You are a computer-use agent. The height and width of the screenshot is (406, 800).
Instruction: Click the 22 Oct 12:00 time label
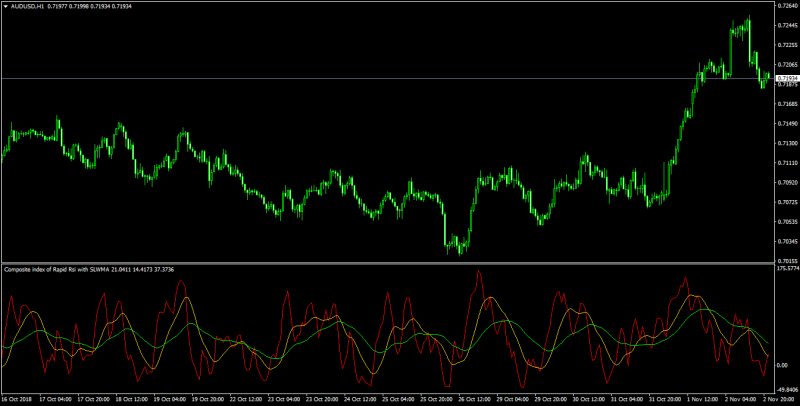tap(248, 399)
